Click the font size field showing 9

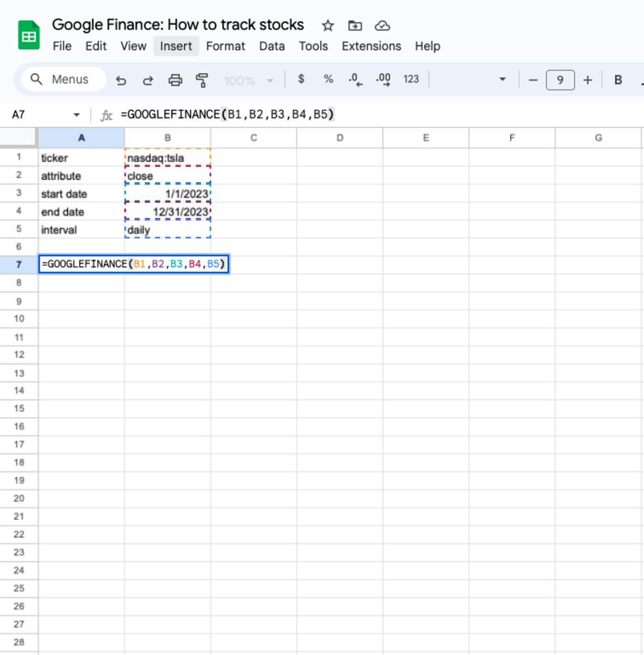coord(560,80)
